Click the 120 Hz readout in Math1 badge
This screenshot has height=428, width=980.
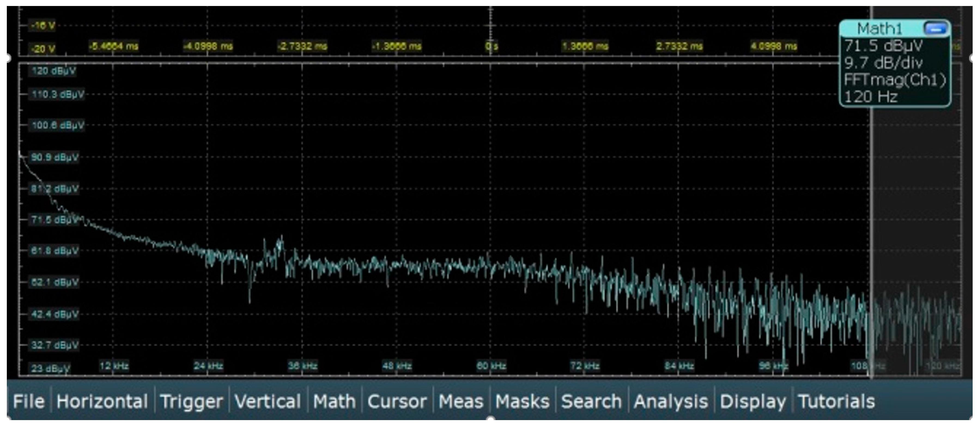870,97
